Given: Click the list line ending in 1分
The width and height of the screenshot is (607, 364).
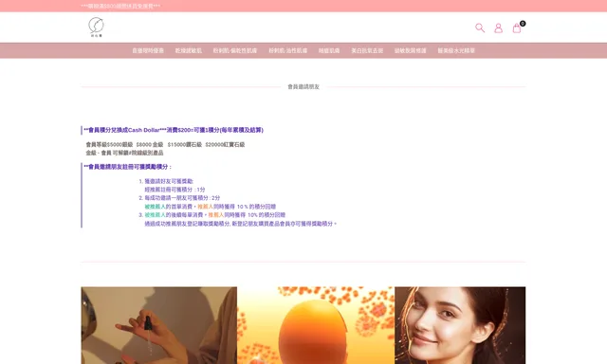Looking at the screenshot, I should pos(175,190).
